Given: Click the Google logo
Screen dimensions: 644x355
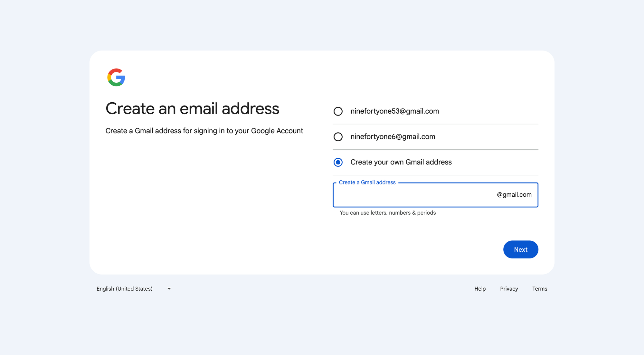Looking at the screenshot, I should (x=116, y=77).
